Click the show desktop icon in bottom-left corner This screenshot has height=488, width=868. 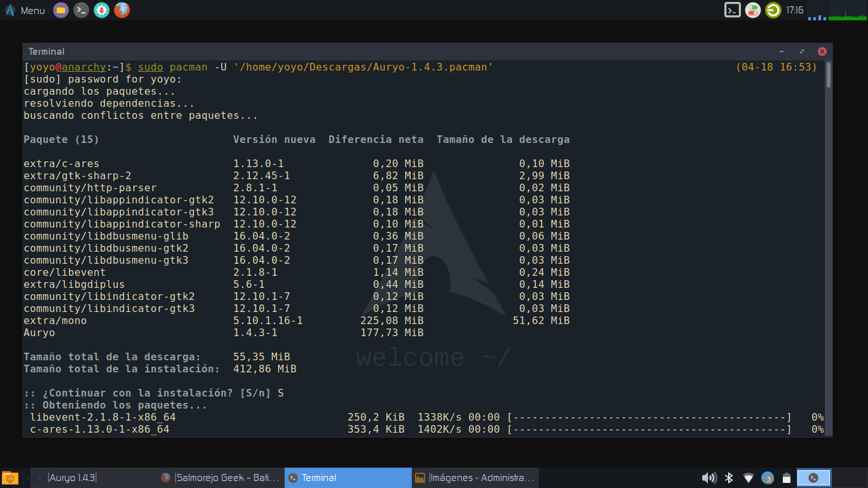pos(10,478)
